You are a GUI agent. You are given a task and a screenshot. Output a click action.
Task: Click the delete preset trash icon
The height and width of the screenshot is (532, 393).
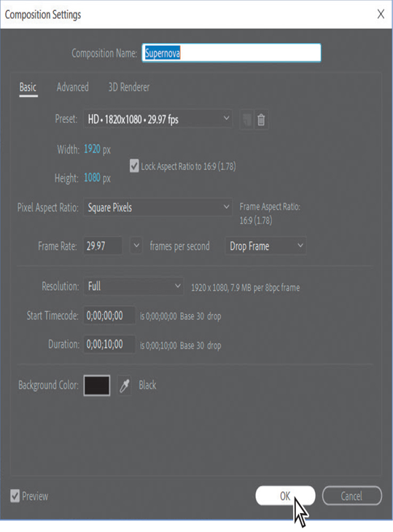pyautogui.click(x=261, y=120)
